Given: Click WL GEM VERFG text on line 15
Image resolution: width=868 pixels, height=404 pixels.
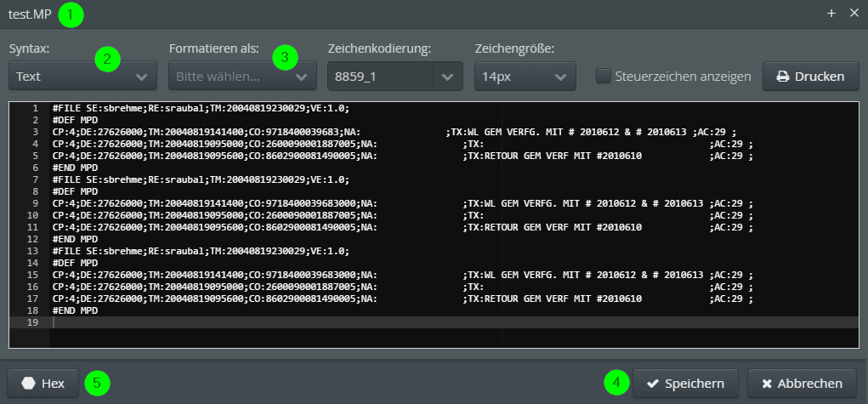Looking at the screenshot, I should pyautogui.click(x=521, y=276).
